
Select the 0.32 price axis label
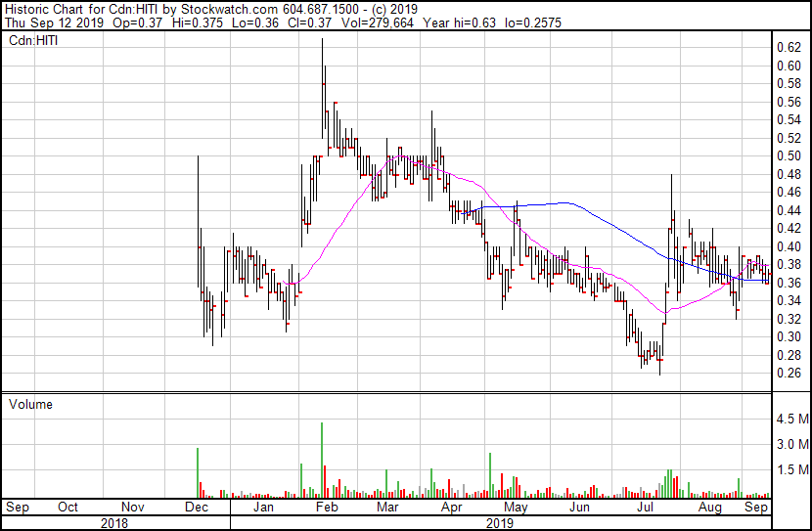pyautogui.click(x=789, y=319)
